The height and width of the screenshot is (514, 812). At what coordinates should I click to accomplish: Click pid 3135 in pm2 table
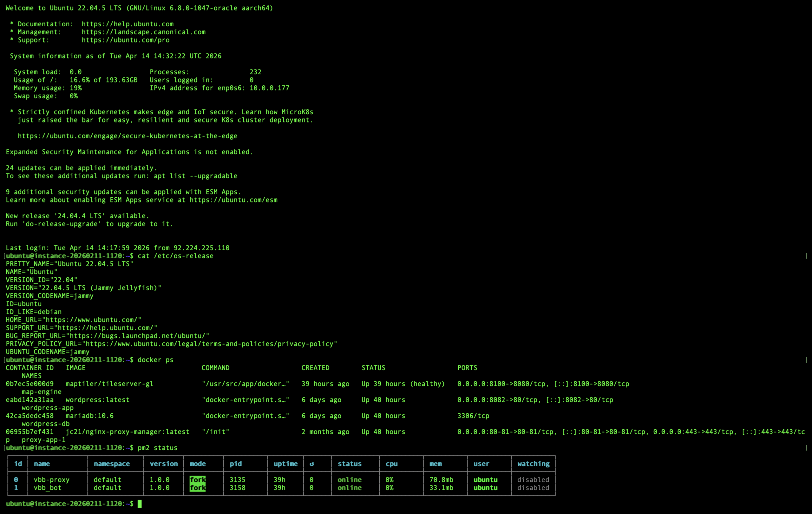237,480
